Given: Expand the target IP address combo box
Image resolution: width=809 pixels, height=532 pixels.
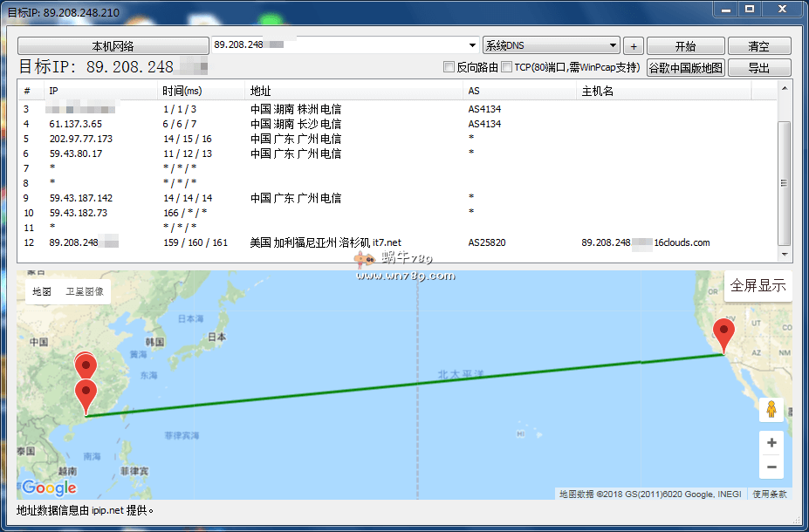Looking at the screenshot, I should [x=473, y=45].
